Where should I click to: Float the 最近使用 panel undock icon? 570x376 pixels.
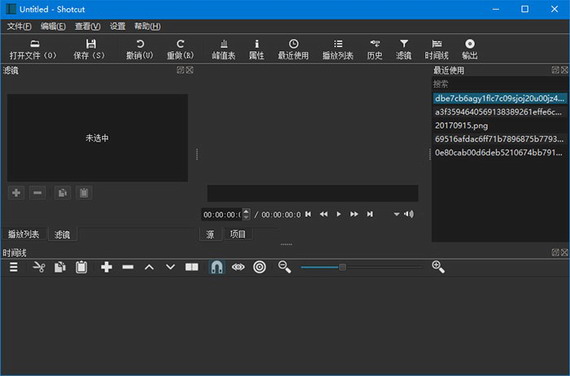(x=555, y=70)
